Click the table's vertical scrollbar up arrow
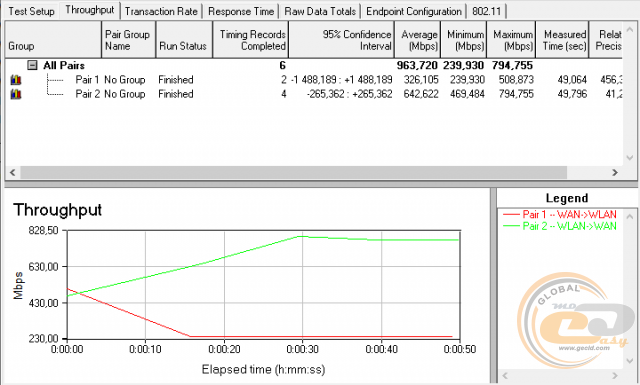The height and width of the screenshot is (385, 640). 629,29
